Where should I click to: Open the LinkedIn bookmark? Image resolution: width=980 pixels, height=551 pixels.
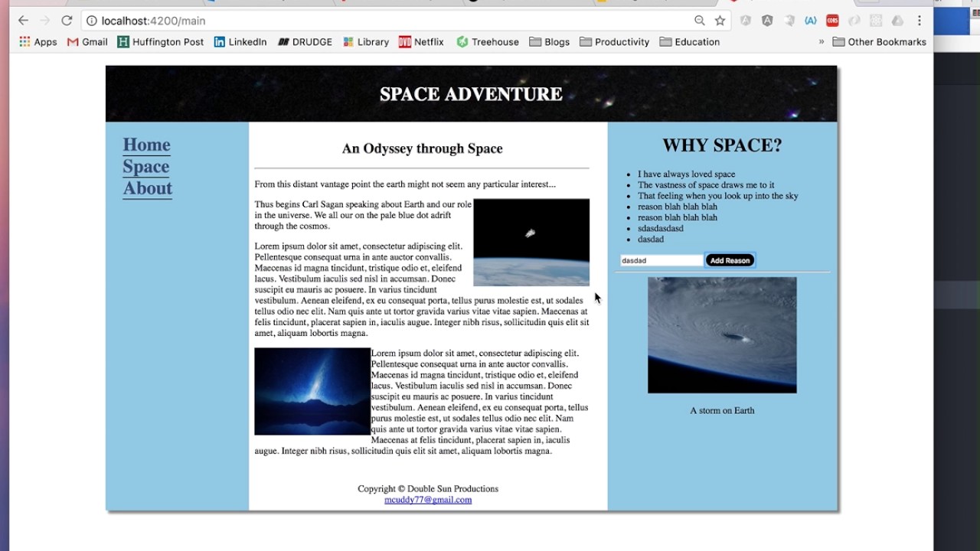[240, 42]
